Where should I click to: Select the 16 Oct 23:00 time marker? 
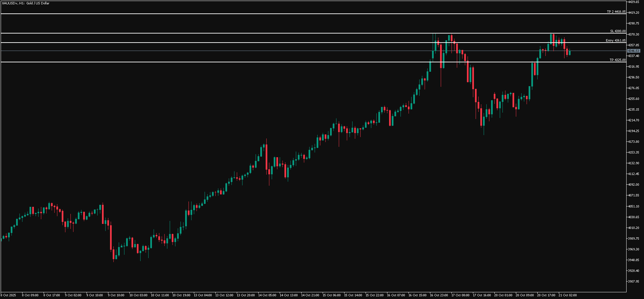point(439,295)
